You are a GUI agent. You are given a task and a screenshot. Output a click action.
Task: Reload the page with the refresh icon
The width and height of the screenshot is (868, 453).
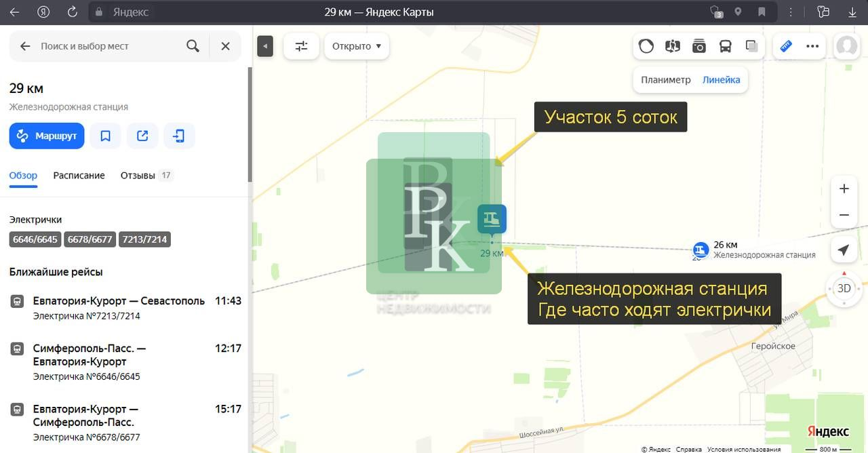[73, 12]
